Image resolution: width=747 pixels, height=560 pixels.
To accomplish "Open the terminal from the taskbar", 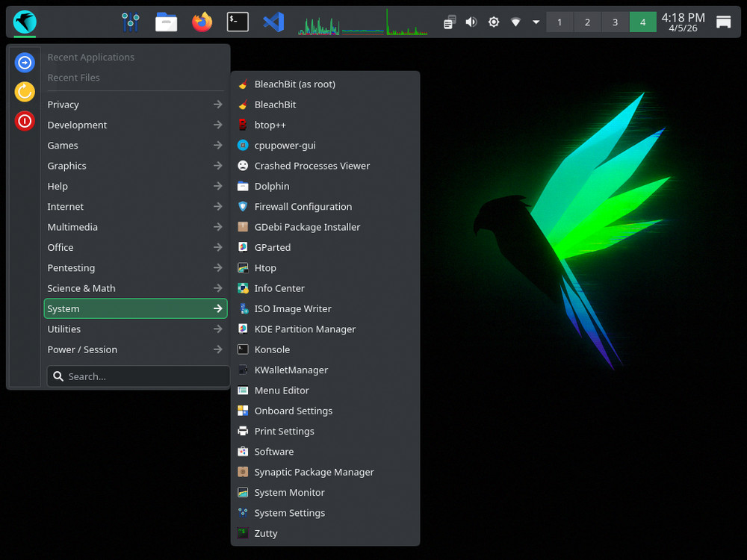I will 238,22.
